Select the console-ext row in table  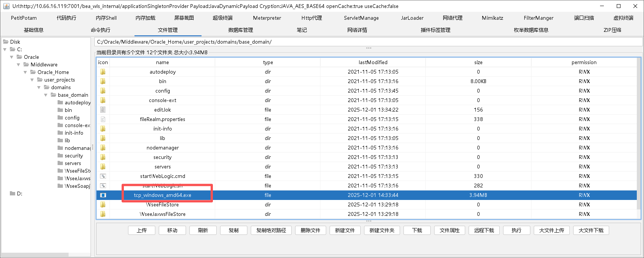click(367, 100)
